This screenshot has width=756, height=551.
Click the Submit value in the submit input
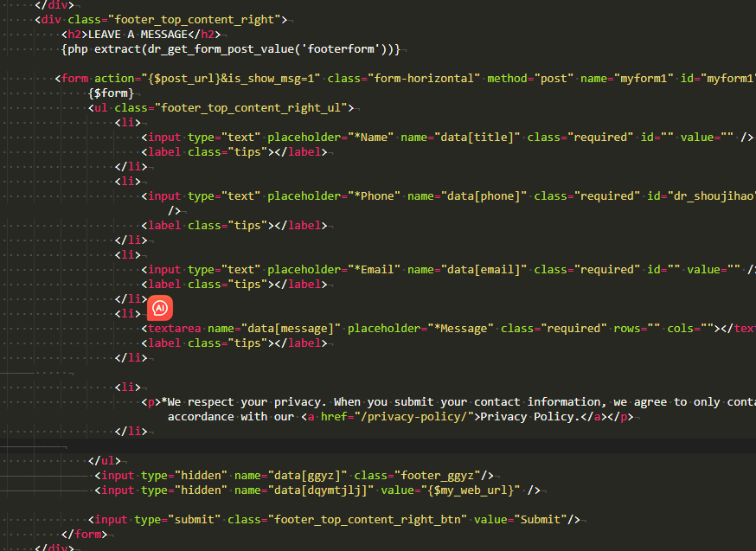click(x=539, y=519)
